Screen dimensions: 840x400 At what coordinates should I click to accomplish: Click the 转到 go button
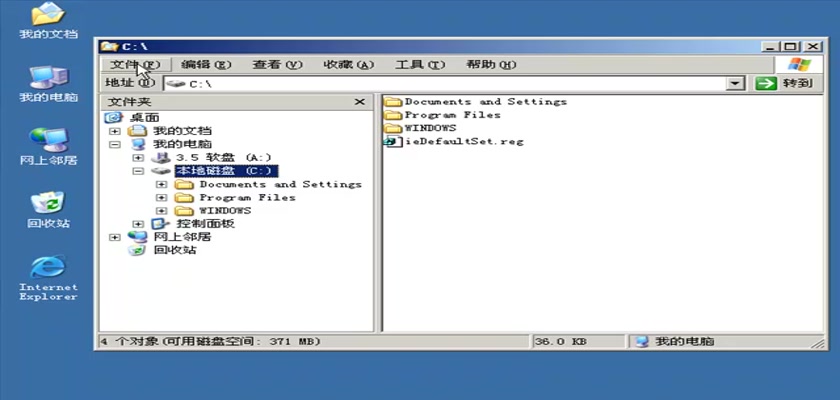click(x=784, y=84)
